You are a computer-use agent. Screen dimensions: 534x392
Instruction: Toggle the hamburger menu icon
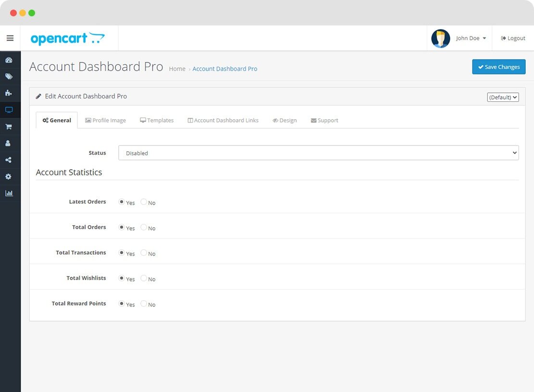click(x=10, y=38)
